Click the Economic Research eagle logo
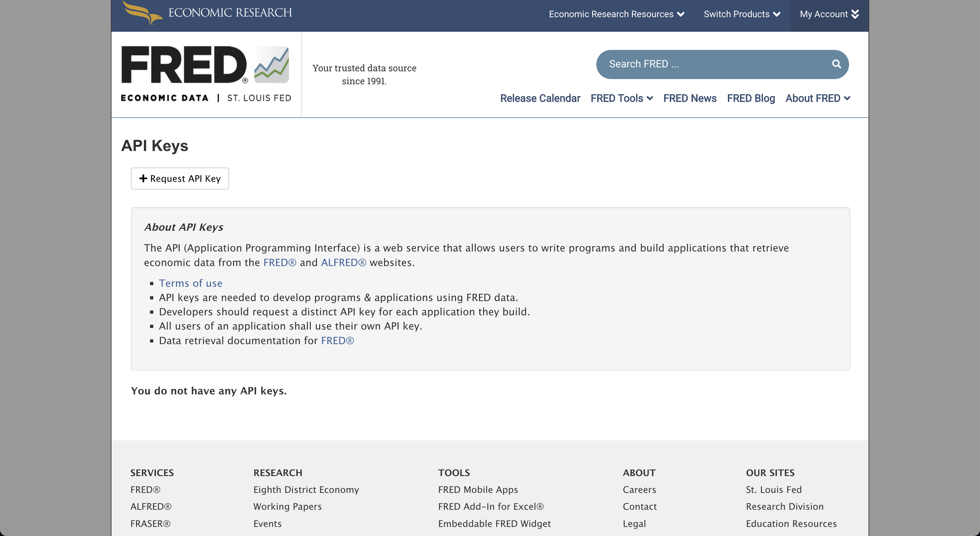Viewport: 980px width, 536px height. (142, 13)
